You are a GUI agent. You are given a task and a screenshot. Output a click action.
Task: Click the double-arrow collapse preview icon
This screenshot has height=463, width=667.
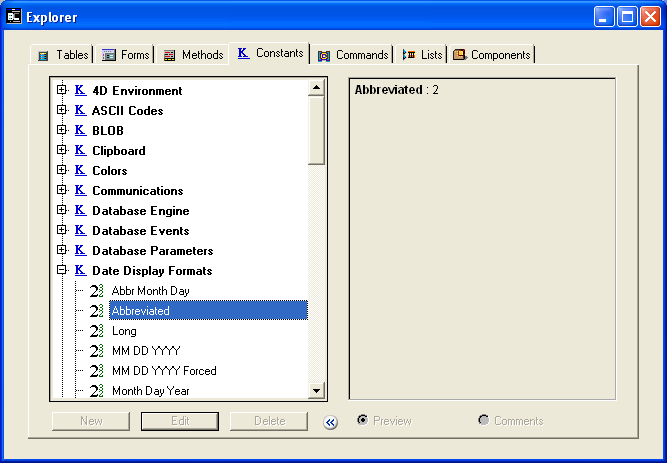(331, 422)
